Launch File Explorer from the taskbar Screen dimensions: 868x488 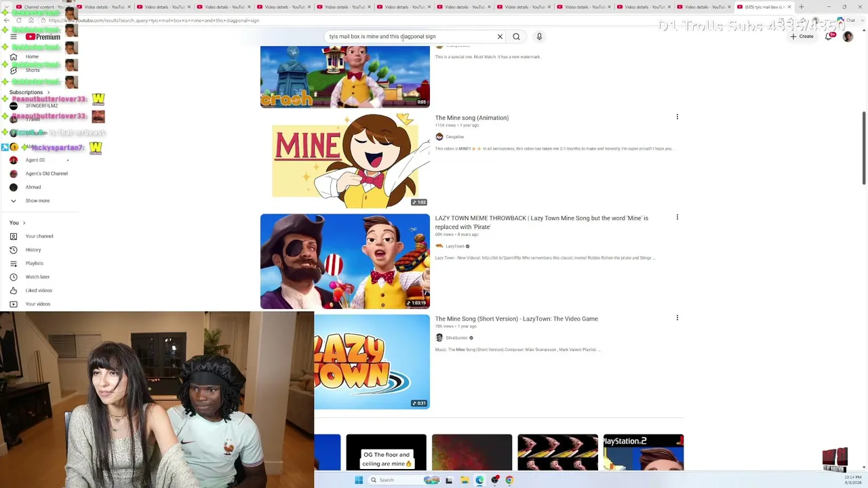[465, 480]
